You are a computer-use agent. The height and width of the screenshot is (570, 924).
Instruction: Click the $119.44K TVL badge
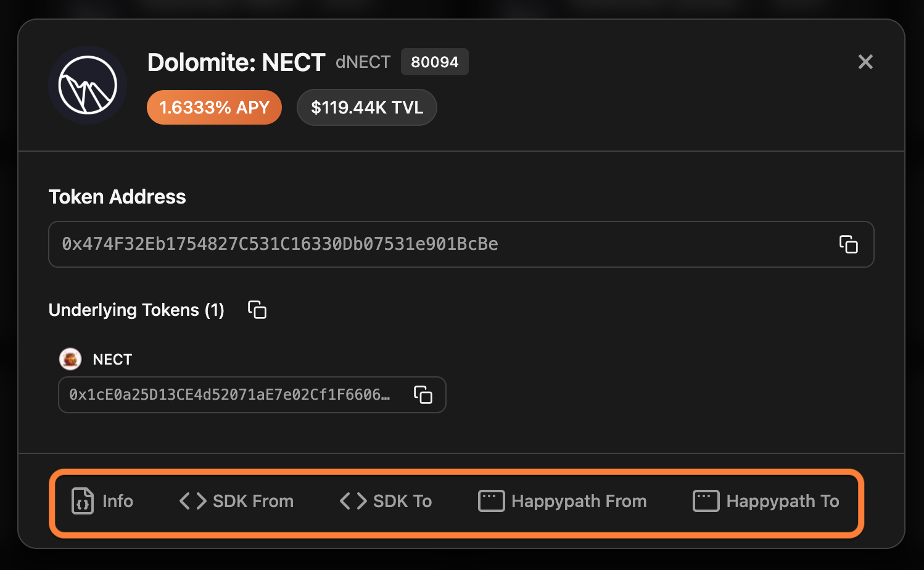click(367, 107)
